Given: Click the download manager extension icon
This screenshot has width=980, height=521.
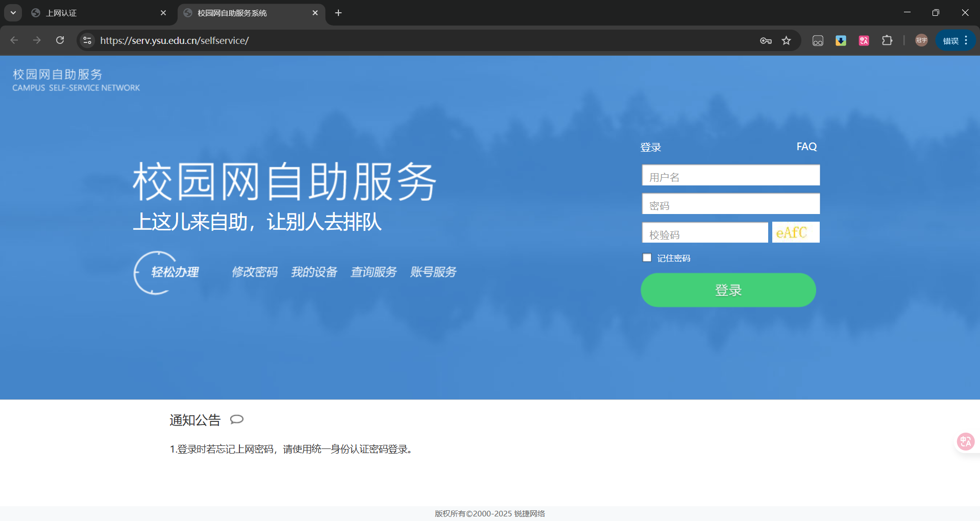Looking at the screenshot, I should click(841, 40).
